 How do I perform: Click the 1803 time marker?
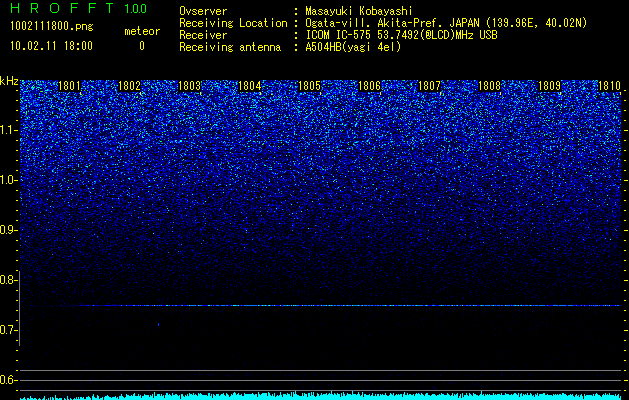tap(189, 86)
